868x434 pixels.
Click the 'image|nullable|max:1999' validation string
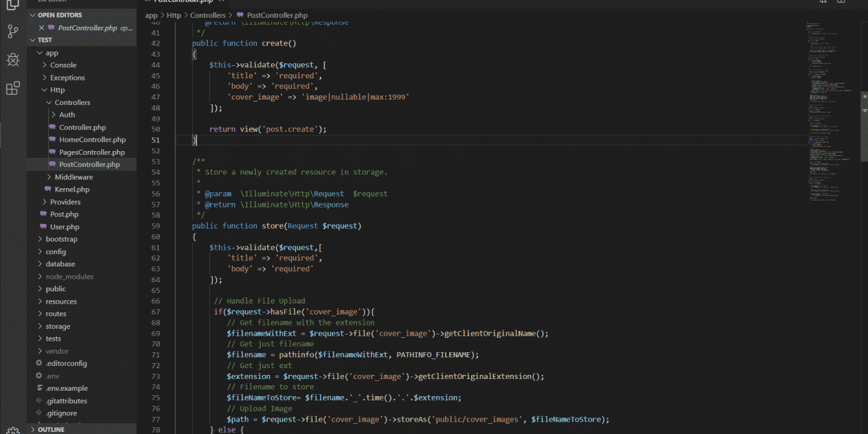pyautogui.click(x=356, y=98)
